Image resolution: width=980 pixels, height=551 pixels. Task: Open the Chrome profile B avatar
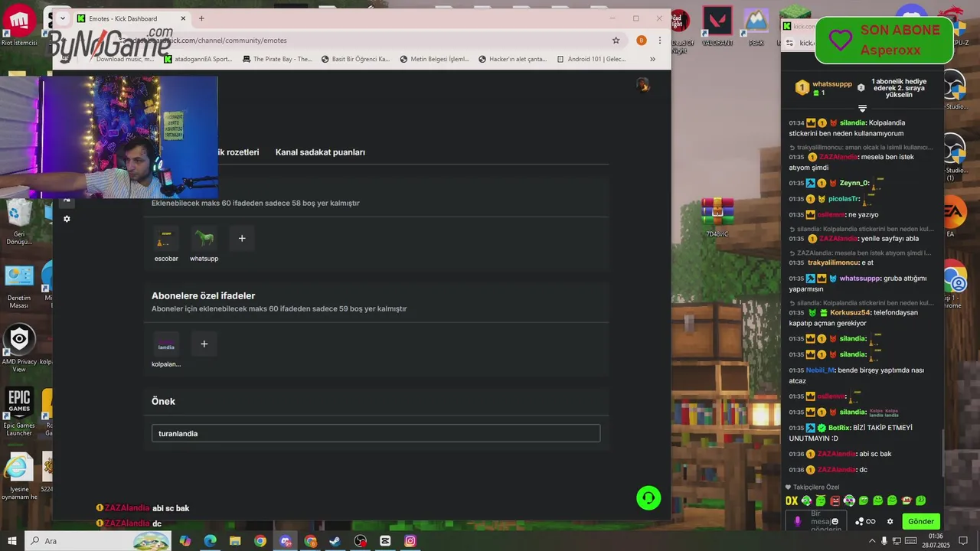pos(642,41)
